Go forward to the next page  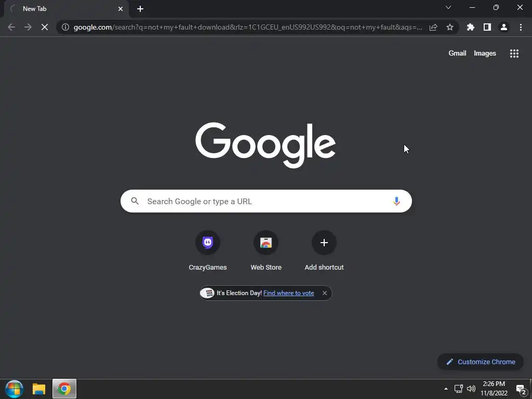click(x=28, y=27)
